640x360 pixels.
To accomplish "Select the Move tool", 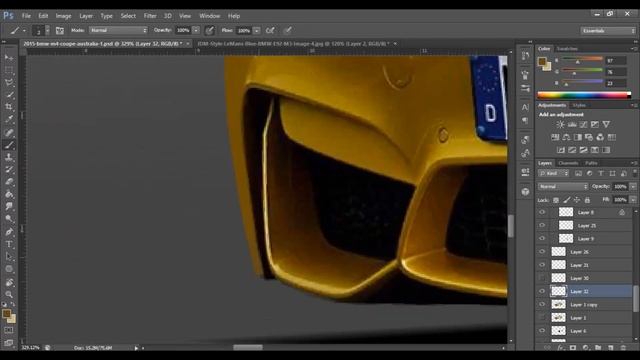I will point(9,58).
